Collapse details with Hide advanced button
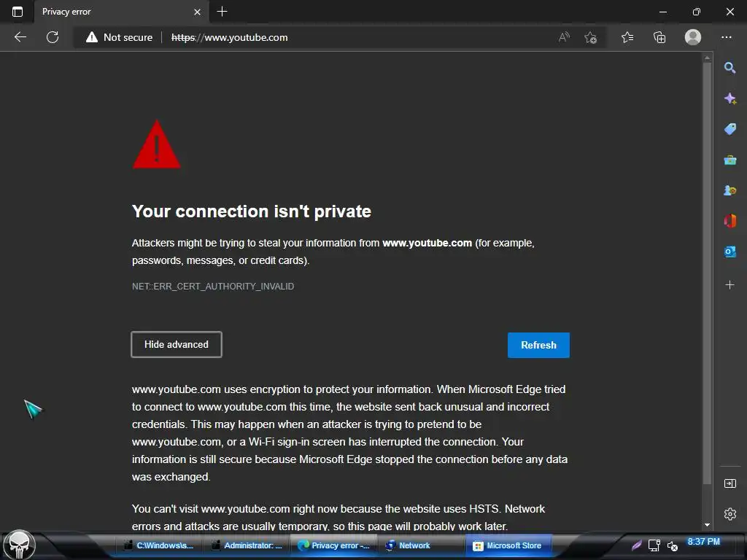Screen dimensions: 747x560 (x=177, y=344)
